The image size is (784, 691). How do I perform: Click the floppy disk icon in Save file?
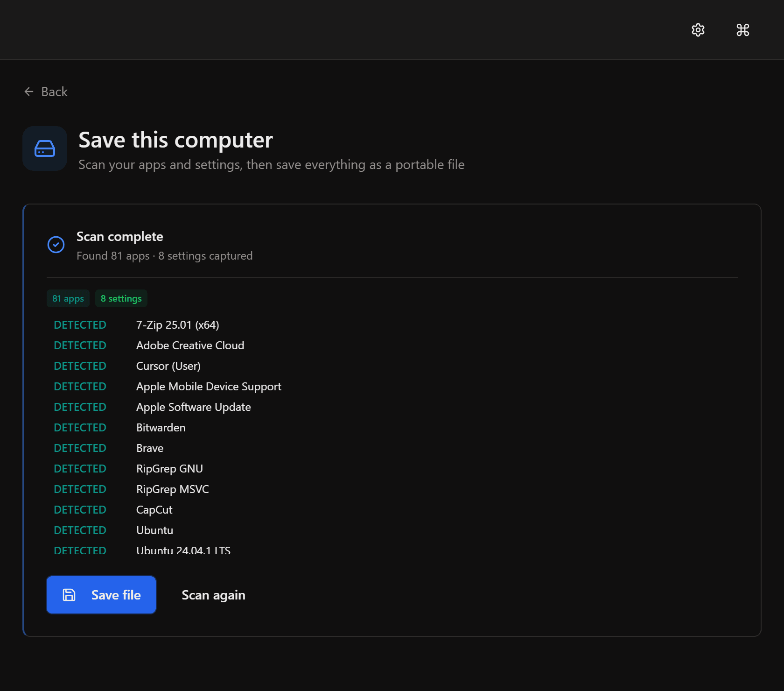(x=69, y=595)
